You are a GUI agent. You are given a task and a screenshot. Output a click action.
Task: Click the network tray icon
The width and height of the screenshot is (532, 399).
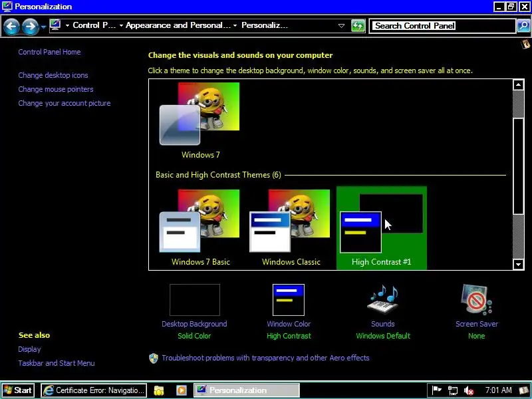[453, 390]
